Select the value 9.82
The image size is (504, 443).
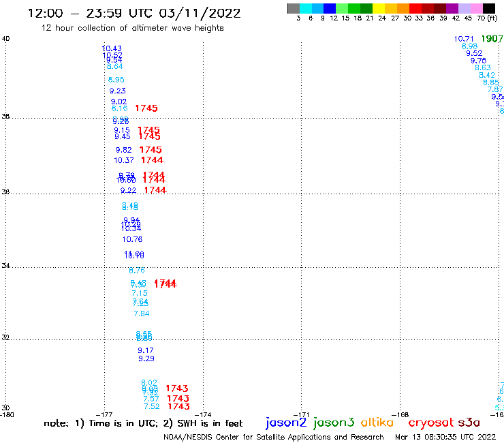pos(124,150)
